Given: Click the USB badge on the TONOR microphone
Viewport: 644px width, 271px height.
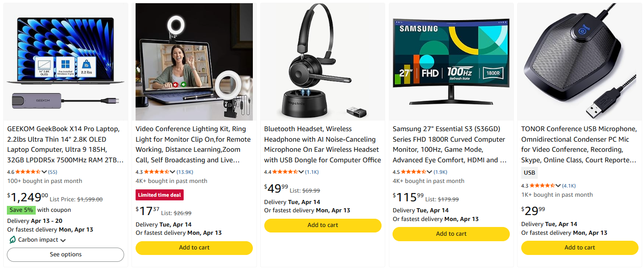Looking at the screenshot, I should (x=529, y=173).
